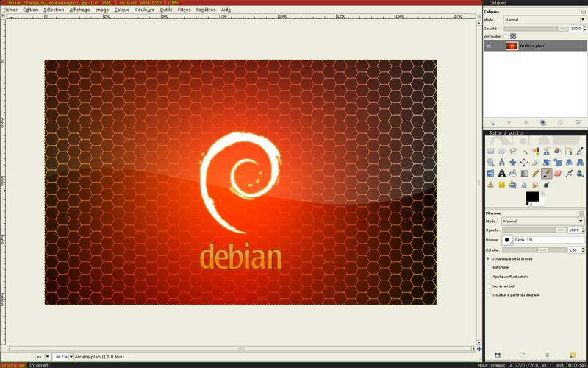Select the Crop tool
This screenshot has height=368, width=588.
pos(536,162)
